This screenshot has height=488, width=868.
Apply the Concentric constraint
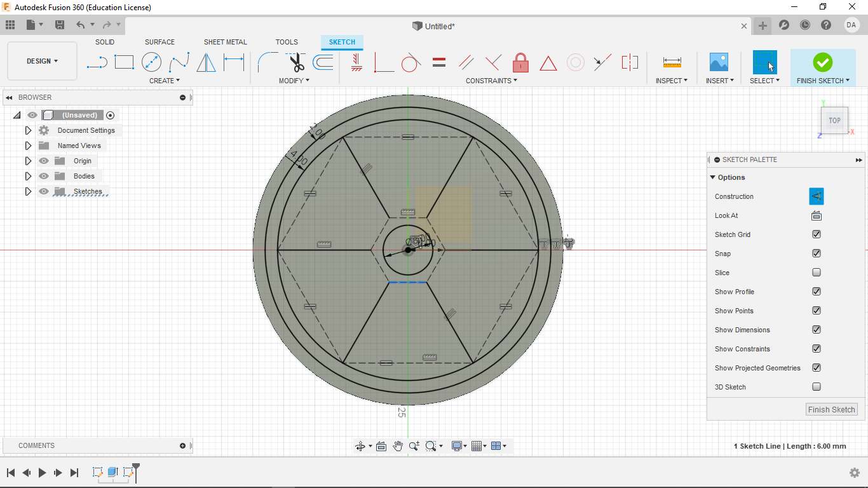(x=576, y=62)
